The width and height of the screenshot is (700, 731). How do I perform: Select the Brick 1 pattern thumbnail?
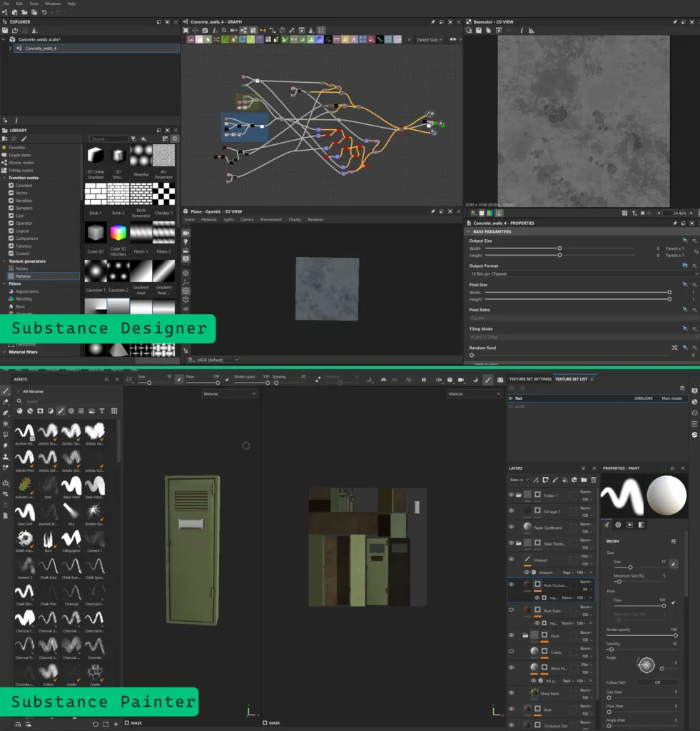coord(96,195)
